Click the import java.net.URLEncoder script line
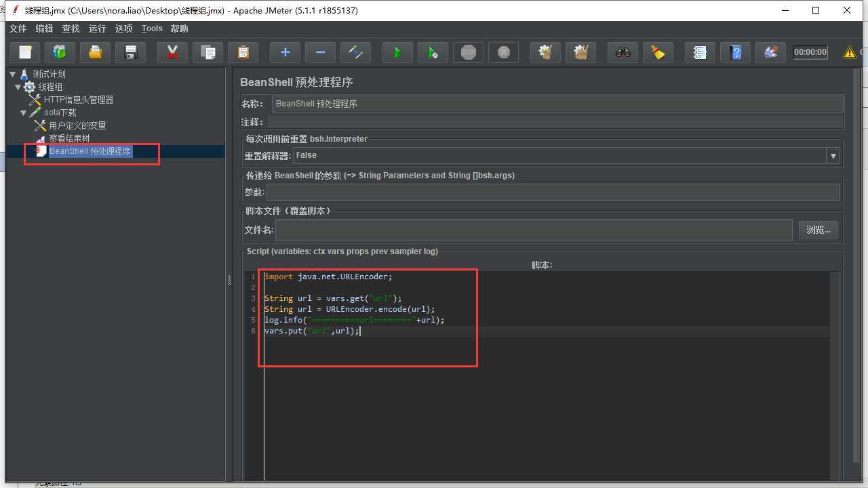The height and width of the screenshot is (488, 868). (328, 277)
